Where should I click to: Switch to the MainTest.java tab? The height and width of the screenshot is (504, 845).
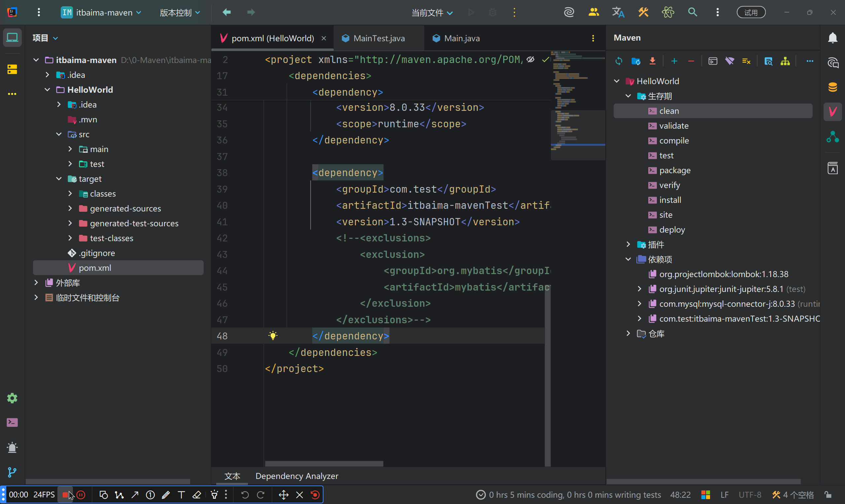379,38
